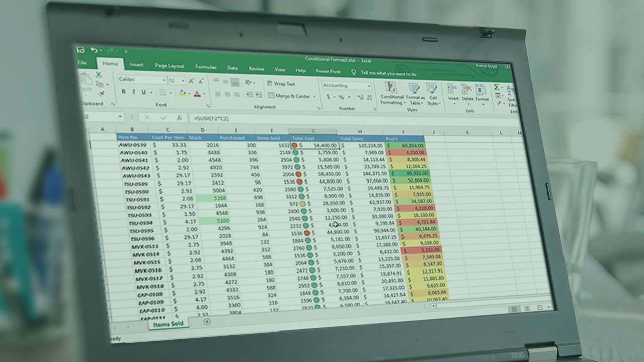Open the Formulas ribbon tab
The width and height of the screenshot is (644, 362).
pyautogui.click(x=206, y=67)
